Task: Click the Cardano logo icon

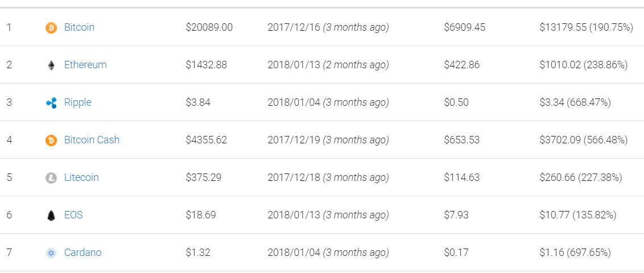Action: (51, 253)
